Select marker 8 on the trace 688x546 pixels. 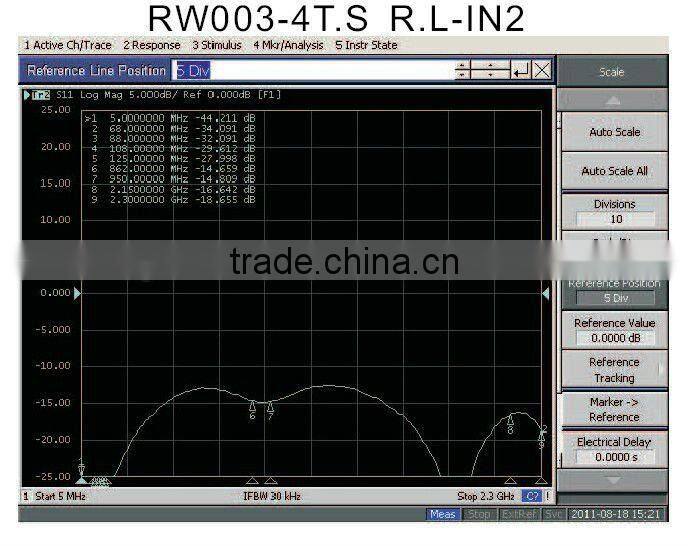(510, 424)
